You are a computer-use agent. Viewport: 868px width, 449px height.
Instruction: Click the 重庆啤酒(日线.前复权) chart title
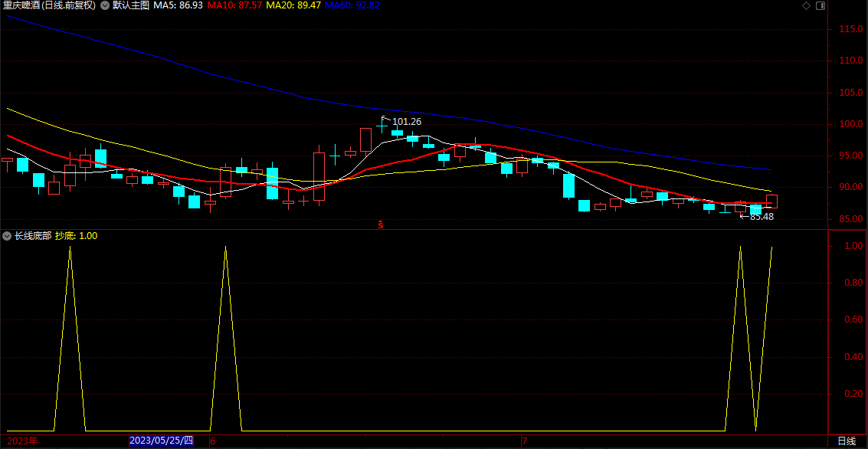pyautogui.click(x=49, y=5)
